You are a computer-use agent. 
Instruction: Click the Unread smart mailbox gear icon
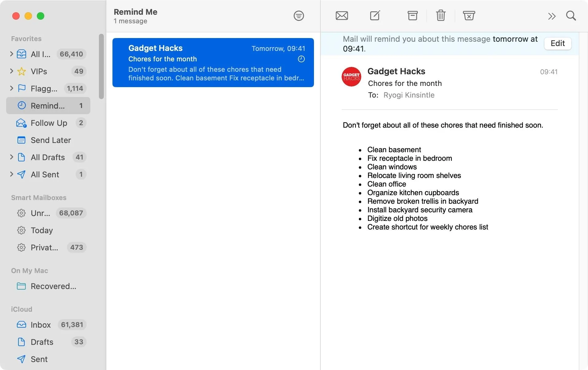[21, 213]
